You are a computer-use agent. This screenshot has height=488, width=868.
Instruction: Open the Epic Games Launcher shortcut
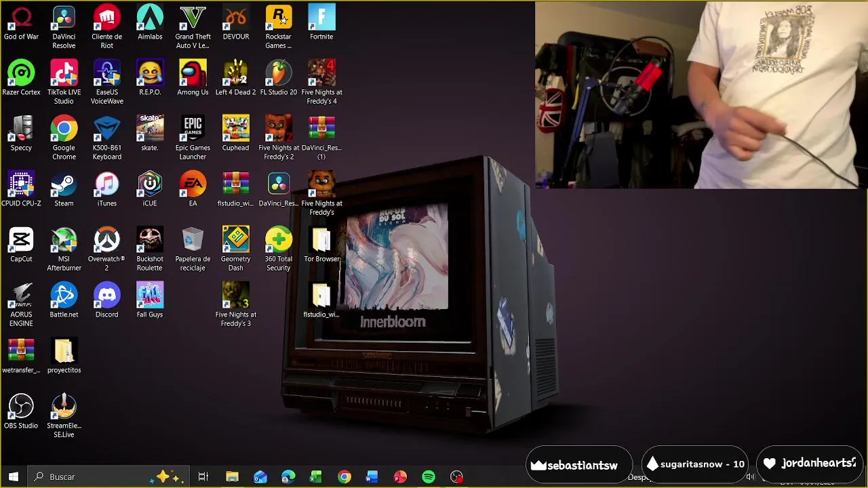coord(193,139)
